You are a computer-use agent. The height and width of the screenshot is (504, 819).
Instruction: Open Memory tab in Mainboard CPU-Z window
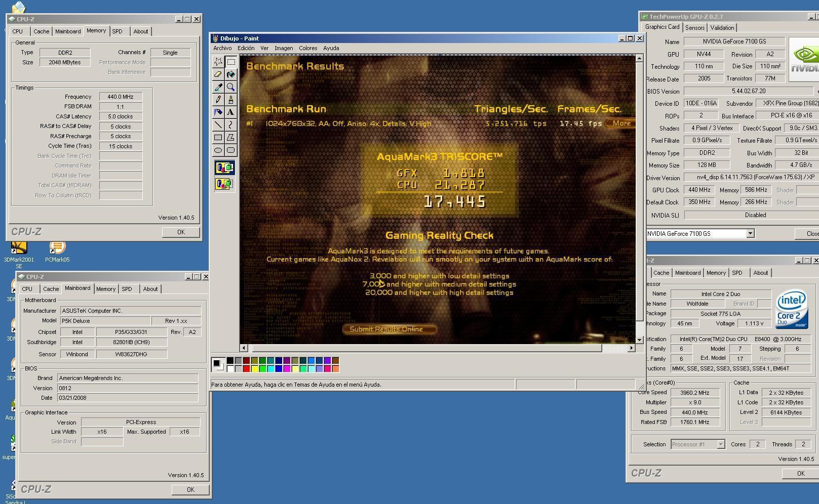pyautogui.click(x=106, y=289)
